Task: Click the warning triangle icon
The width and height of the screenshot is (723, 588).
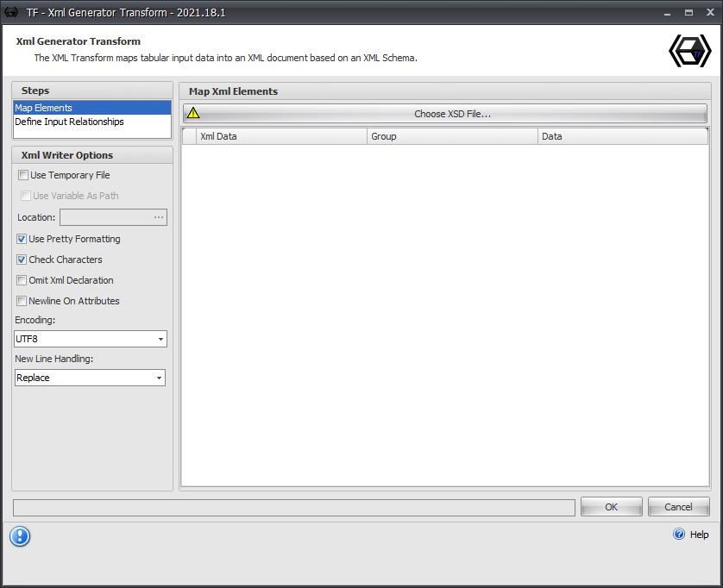Action: [193, 113]
